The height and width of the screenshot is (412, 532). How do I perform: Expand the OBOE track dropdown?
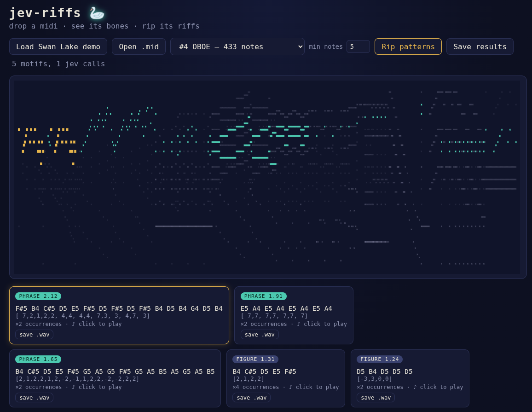coord(237,46)
